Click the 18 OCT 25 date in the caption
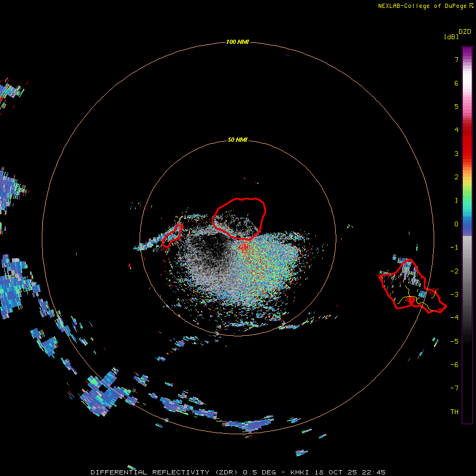The width and height of the screenshot is (476, 476). tap(335, 472)
